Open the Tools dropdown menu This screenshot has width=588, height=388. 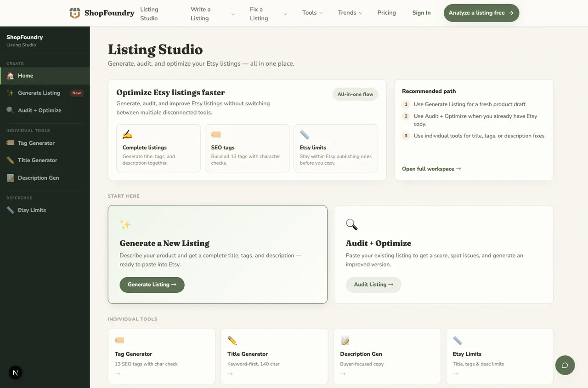[x=312, y=13]
